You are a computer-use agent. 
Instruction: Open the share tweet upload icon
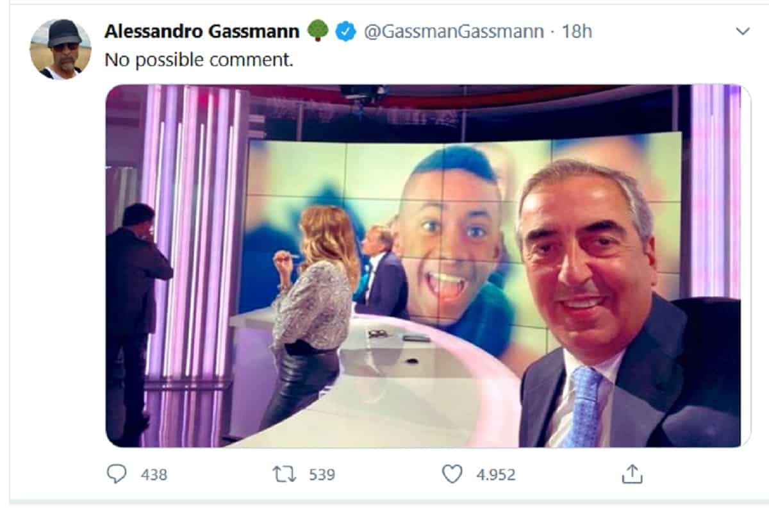[632, 474]
